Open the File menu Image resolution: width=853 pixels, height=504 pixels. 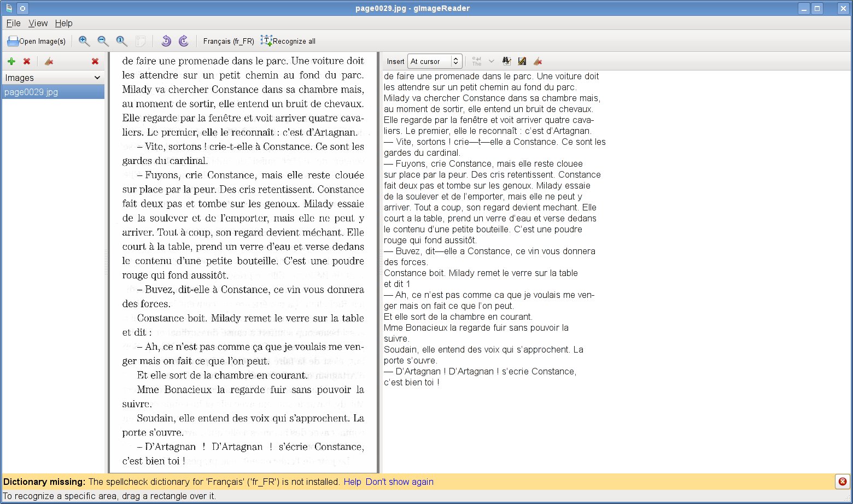point(13,23)
